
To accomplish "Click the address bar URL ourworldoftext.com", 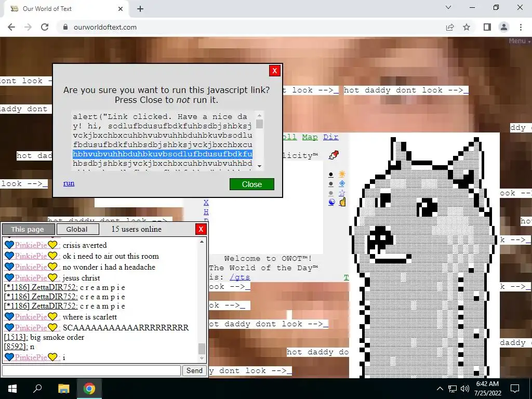I will pos(105,27).
